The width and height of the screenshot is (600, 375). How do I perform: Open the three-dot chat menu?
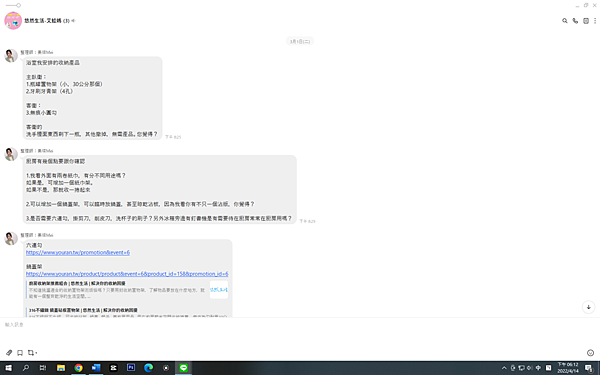pyautogui.click(x=595, y=21)
